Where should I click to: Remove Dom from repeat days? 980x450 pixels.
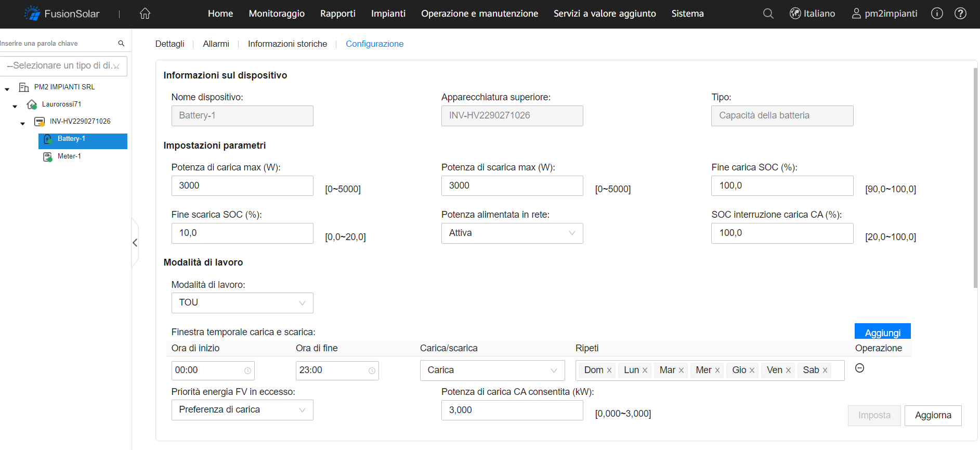(609, 370)
